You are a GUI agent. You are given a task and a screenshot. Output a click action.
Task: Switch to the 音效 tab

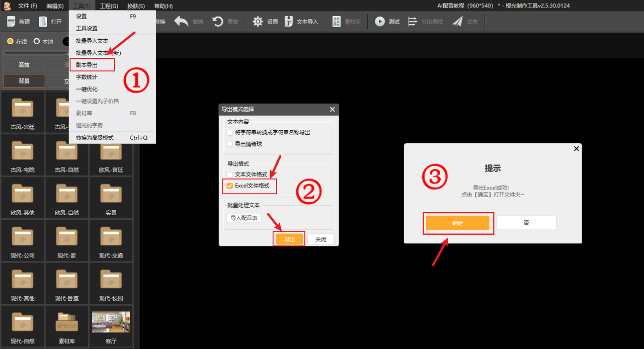tap(24, 65)
